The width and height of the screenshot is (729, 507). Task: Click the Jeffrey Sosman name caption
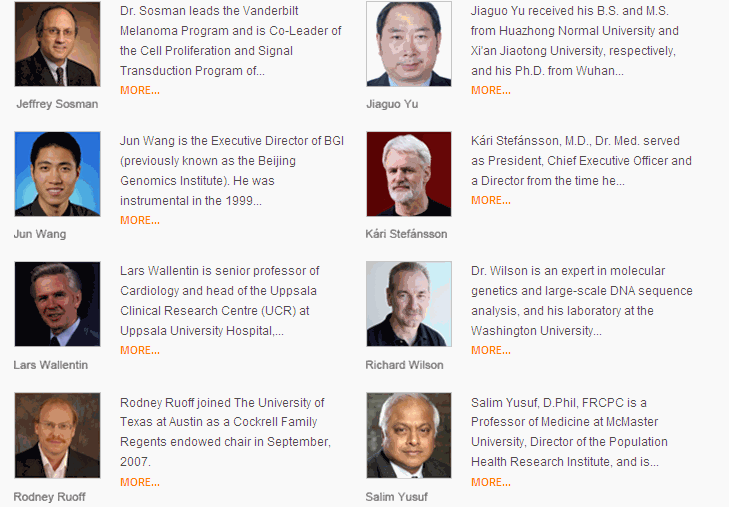57,104
